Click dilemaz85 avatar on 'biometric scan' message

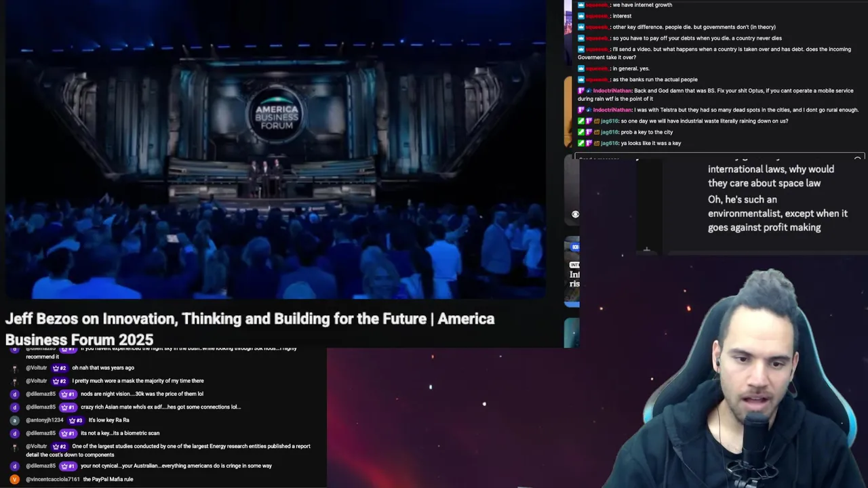[x=14, y=433]
